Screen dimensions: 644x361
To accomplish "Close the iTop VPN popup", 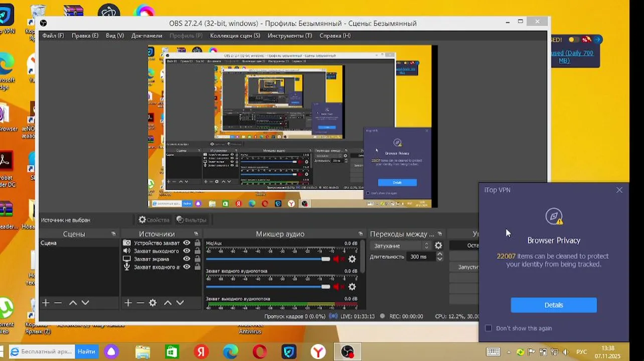I will (x=619, y=190).
